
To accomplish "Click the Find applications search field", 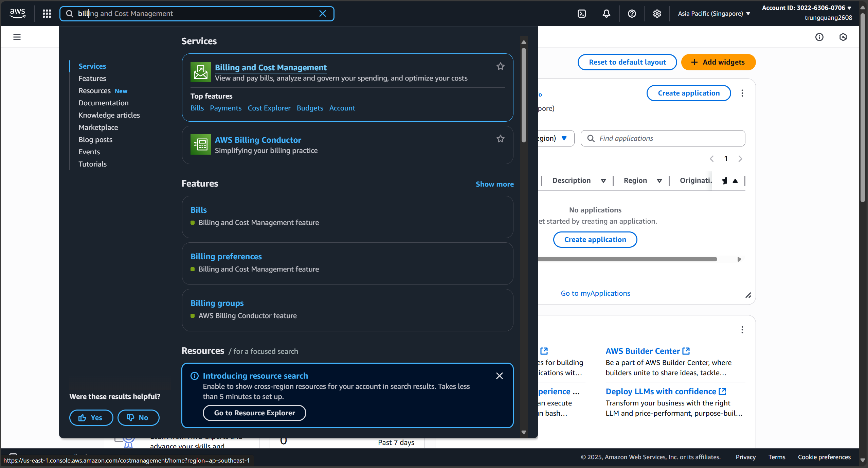I will (663, 138).
